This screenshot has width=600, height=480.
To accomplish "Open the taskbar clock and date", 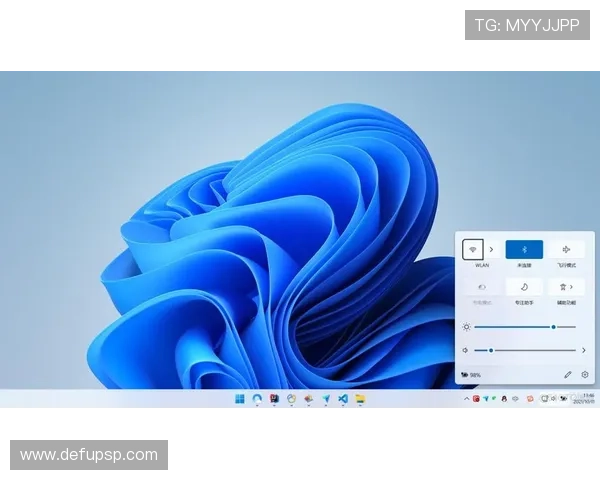I will pyautogui.click(x=587, y=398).
